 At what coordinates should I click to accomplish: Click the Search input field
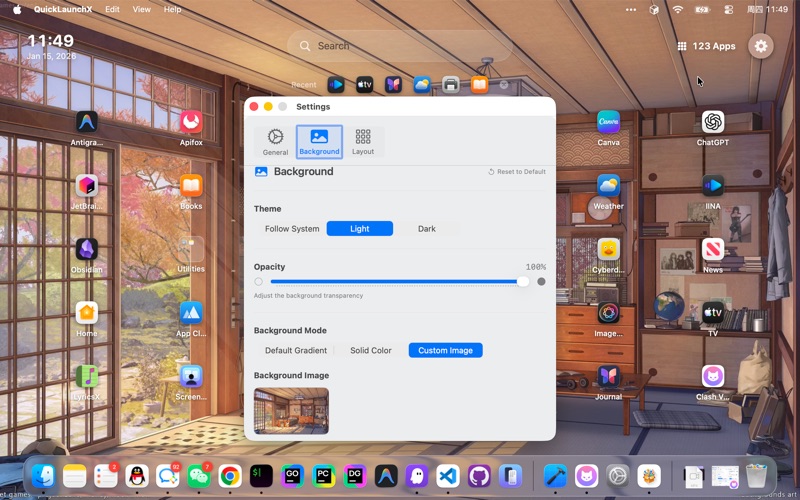tap(400, 46)
